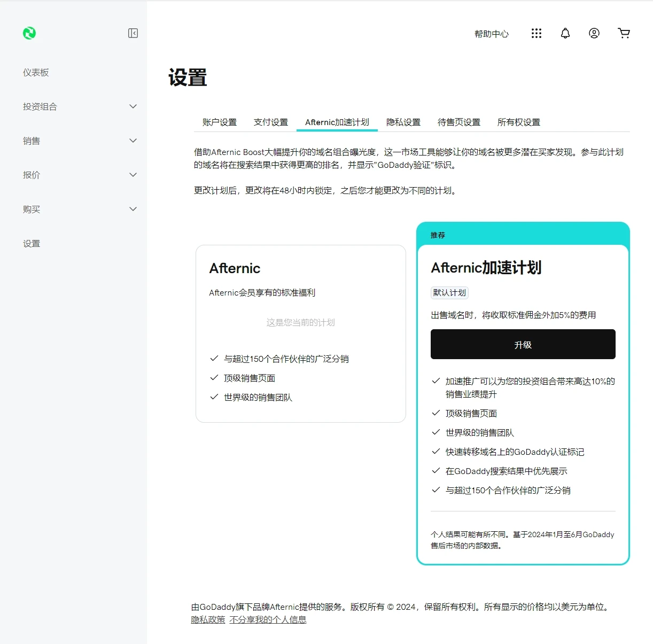653x644 pixels.
Task: Click text 世界级的销售团队 in boost plan card
Action: pyautogui.click(x=480, y=433)
